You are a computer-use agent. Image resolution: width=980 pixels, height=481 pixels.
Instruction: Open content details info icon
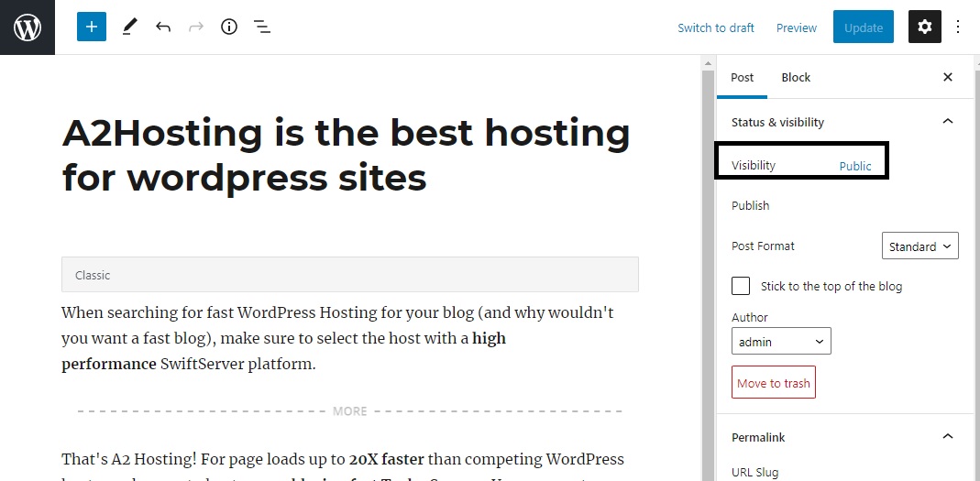click(x=229, y=27)
